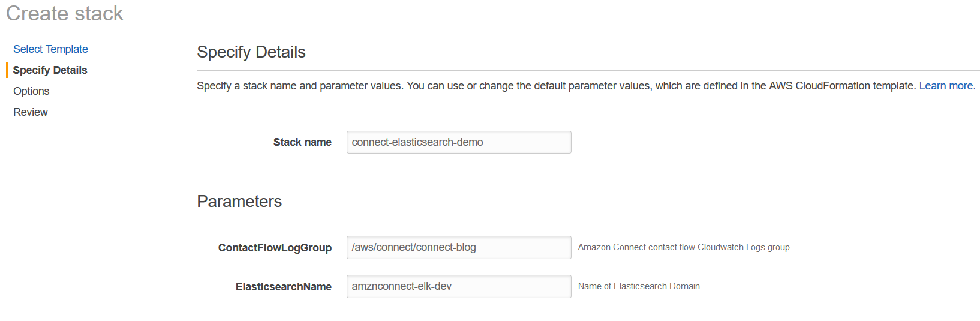Screen dimensions: 980x321
Task: Click the divider line below Parameters heading
Action: click(588, 220)
